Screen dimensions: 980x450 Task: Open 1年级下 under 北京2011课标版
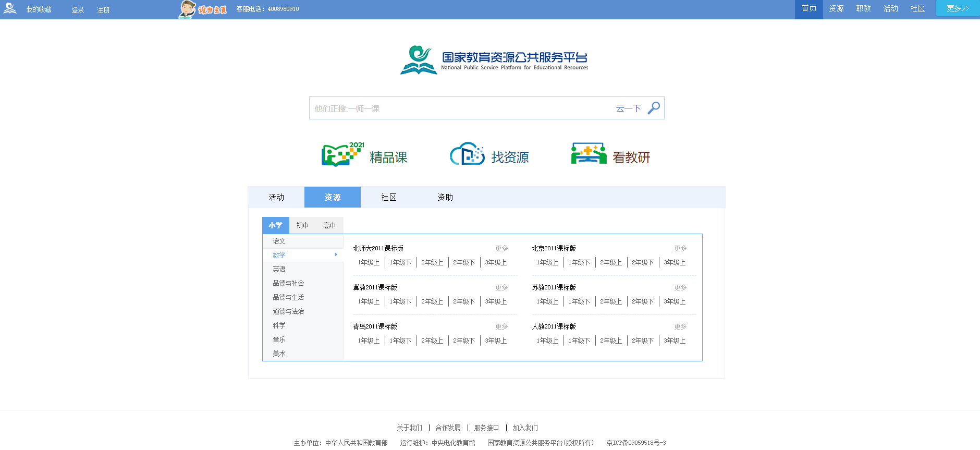click(x=579, y=262)
